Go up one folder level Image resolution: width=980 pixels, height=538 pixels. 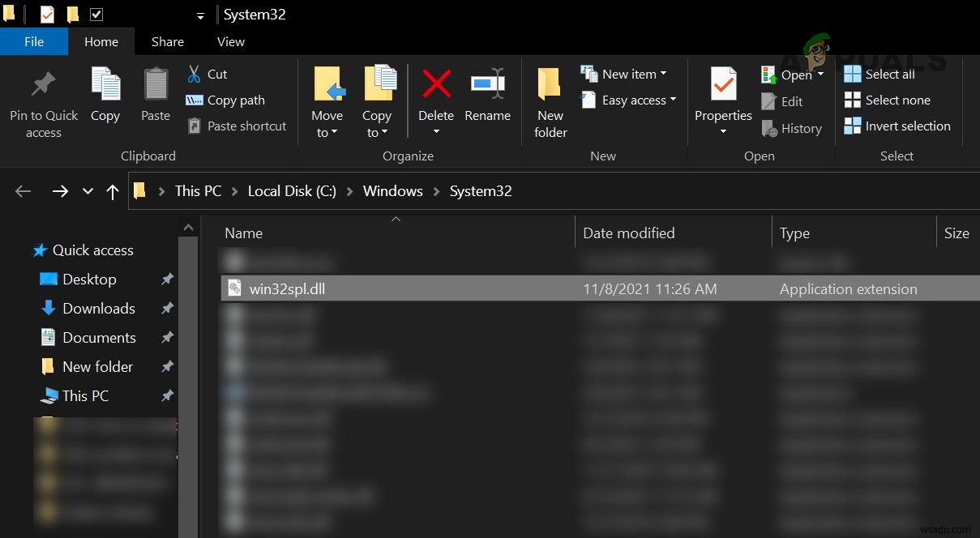(113, 191)
